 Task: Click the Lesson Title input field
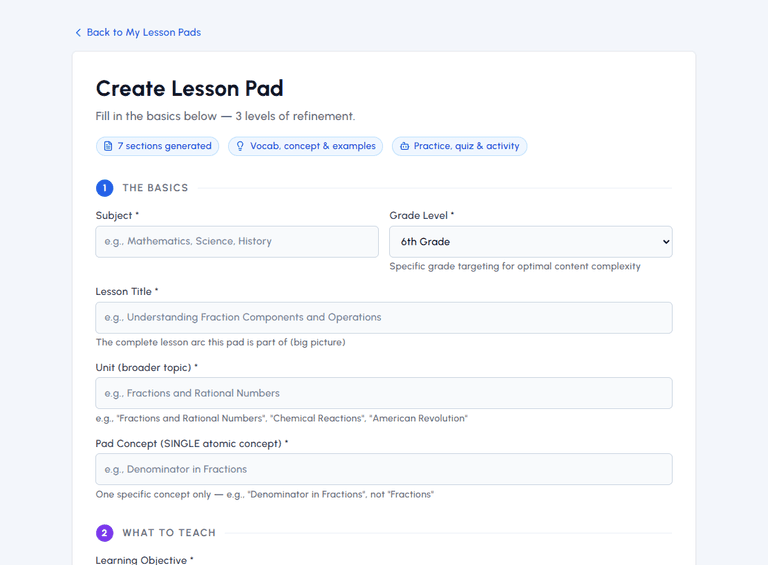384,317
